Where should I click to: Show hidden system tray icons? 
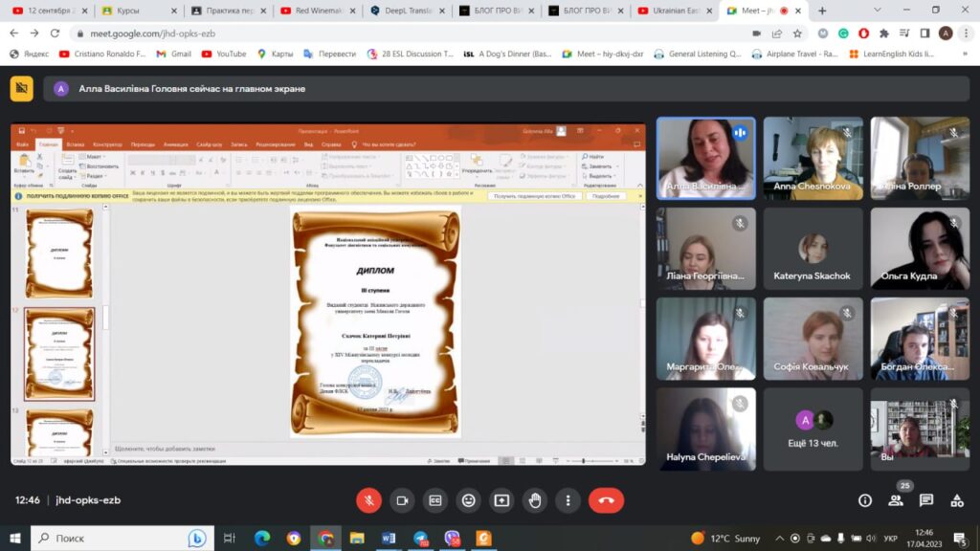pos(781,539)
